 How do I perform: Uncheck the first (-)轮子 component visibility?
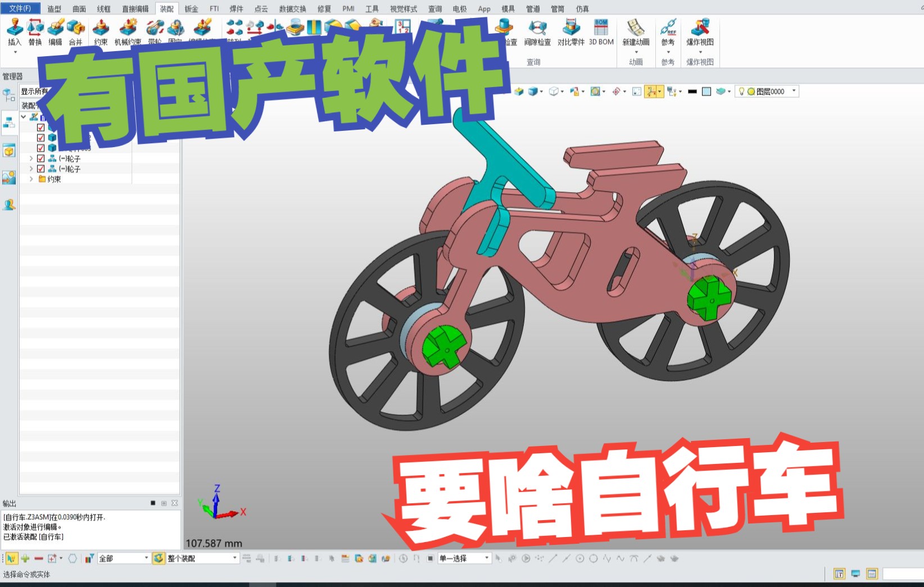click(40, 159)
